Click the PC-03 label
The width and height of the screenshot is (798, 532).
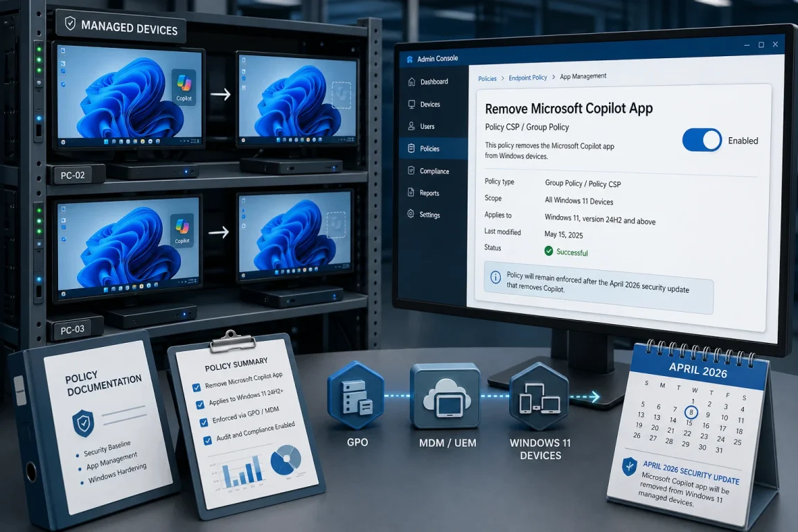72,329
